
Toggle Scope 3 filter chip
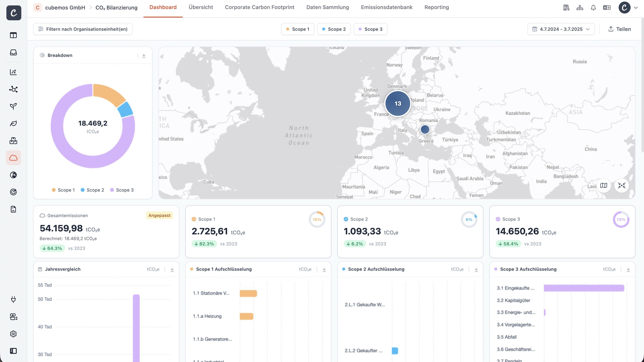coord(370,29)
